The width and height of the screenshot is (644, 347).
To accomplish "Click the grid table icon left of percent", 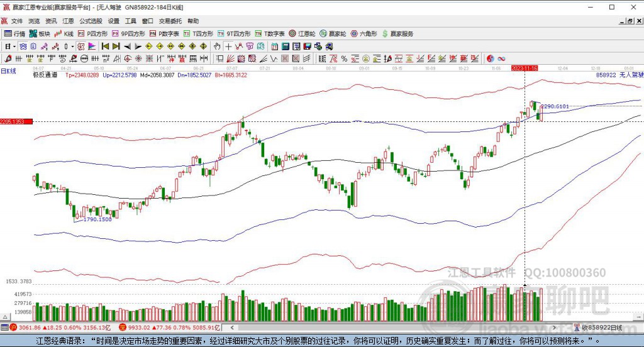I will [x=323, y=58].
